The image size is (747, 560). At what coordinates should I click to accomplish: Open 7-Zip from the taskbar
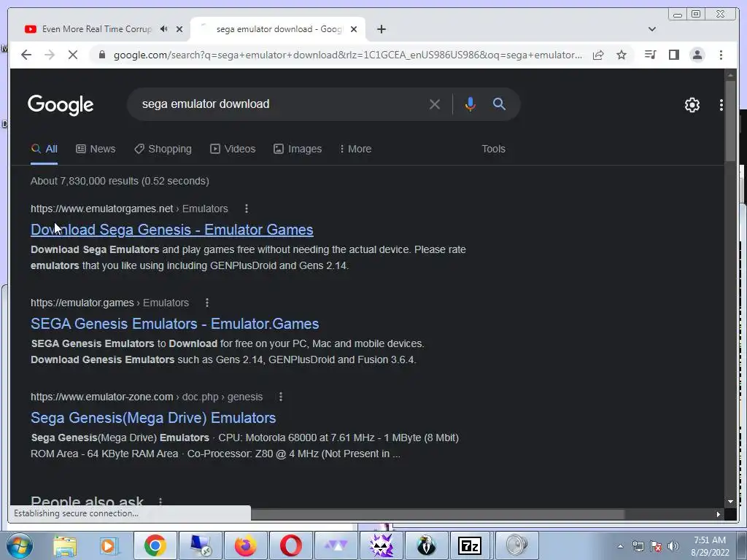[x=470, y=545]
